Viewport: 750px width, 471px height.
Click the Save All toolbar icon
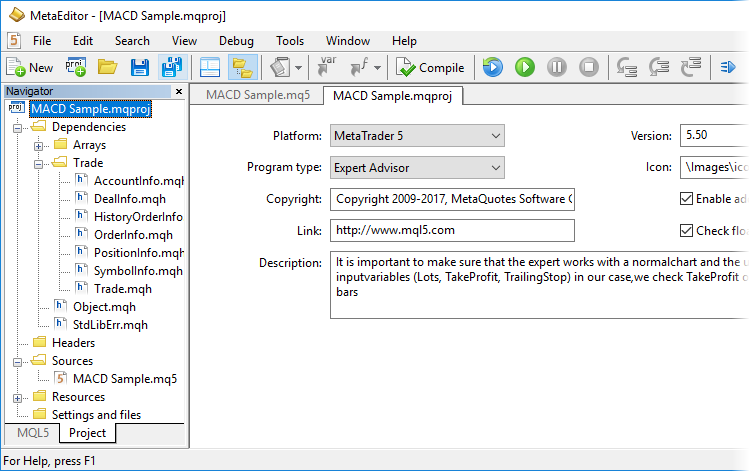[x=171, y=68]
